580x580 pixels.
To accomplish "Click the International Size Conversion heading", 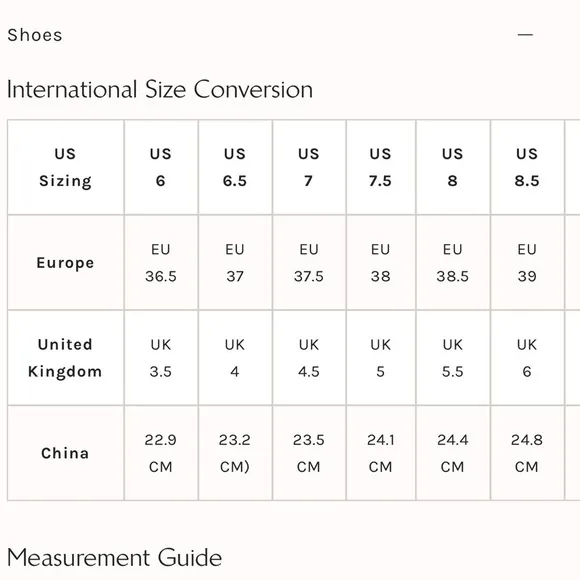I will (160, 90).
